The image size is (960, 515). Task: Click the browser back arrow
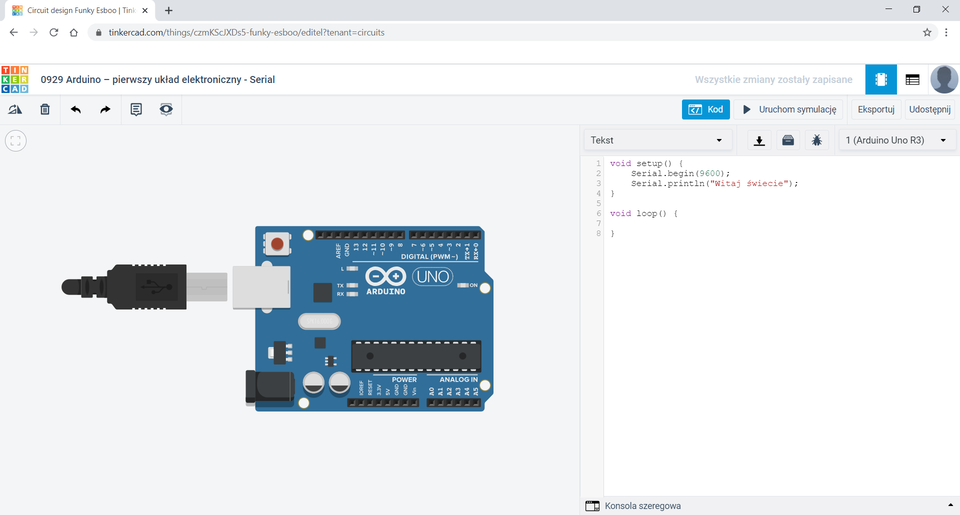click(x=13, y=32)
